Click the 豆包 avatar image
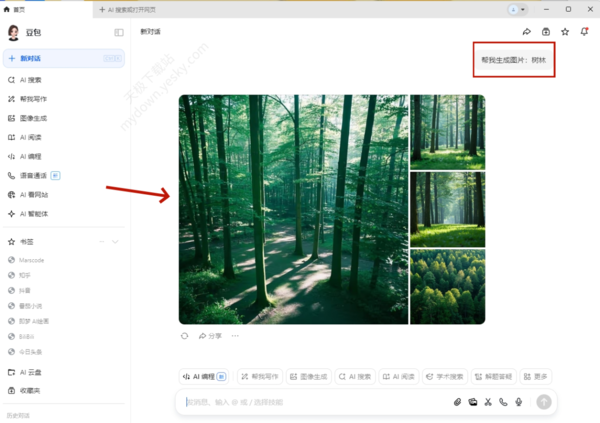 click(13, 33)
